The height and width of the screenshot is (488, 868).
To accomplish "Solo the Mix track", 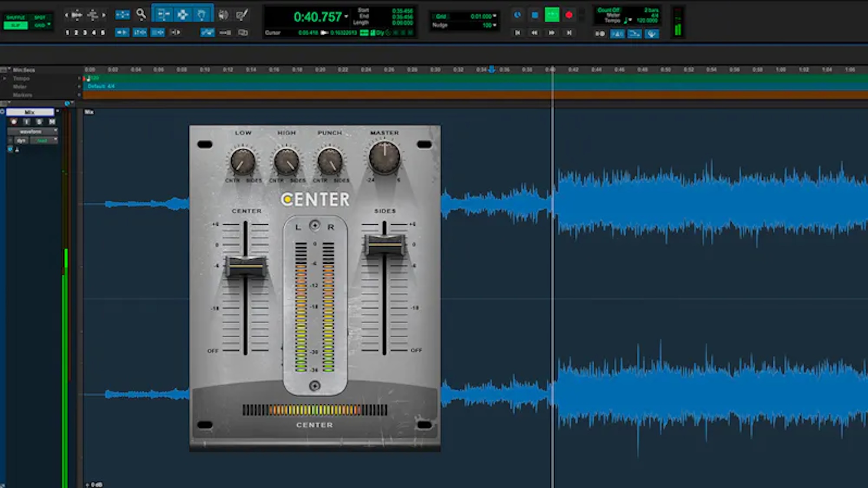I will 39,122.
